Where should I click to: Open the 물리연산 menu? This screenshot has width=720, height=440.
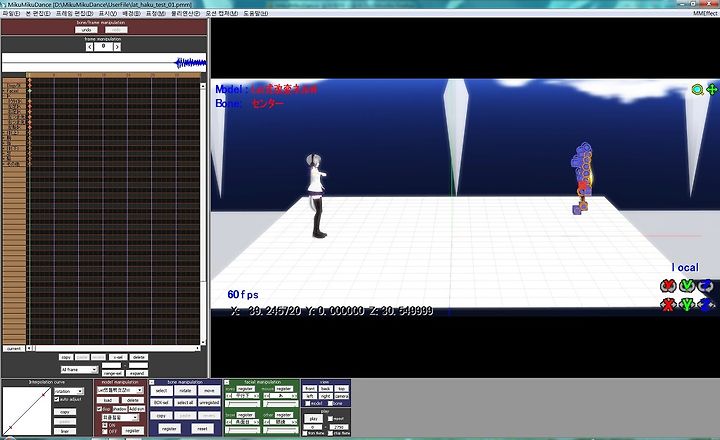pos(185,13)
